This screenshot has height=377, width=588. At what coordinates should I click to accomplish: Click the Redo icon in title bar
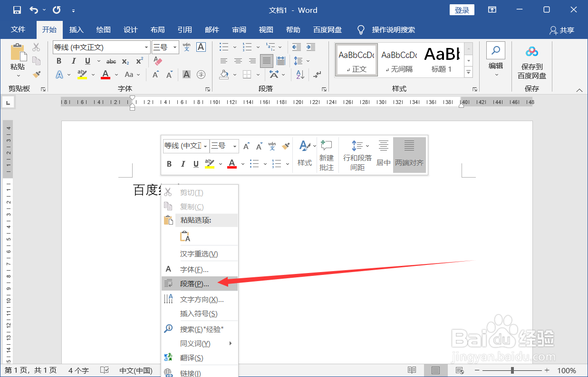pos(57,10)
